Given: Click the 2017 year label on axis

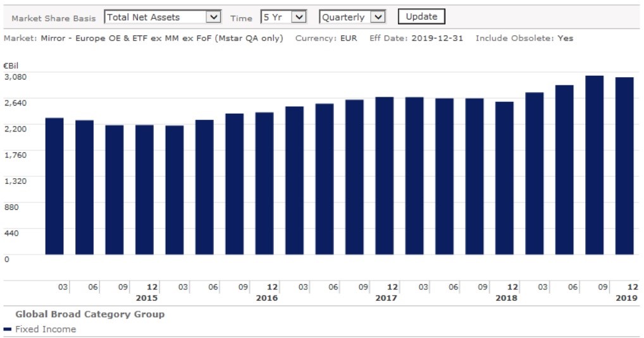Looking at the screenshot, I should [387, 298].
